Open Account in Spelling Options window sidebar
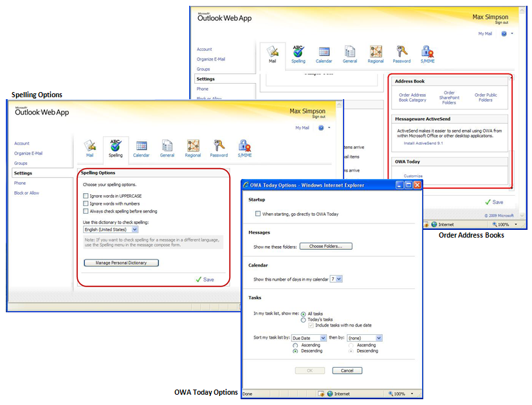The image size is (532, 405). [x=22, y=144]
